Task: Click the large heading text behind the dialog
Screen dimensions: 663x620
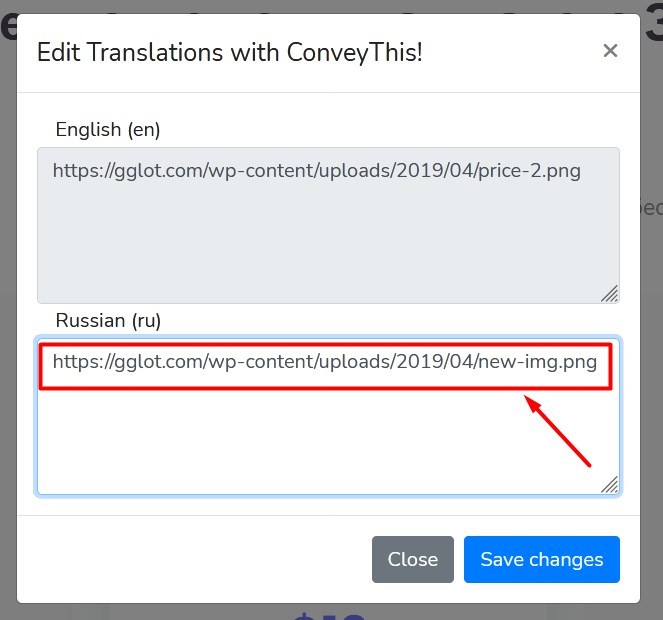Action: (8, 25)
